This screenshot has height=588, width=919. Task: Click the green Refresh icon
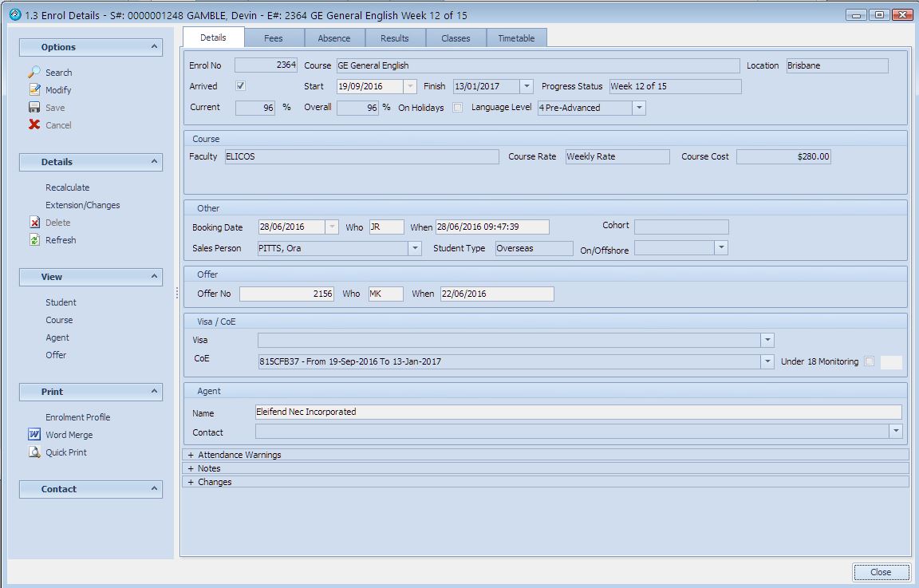(34, 240)
